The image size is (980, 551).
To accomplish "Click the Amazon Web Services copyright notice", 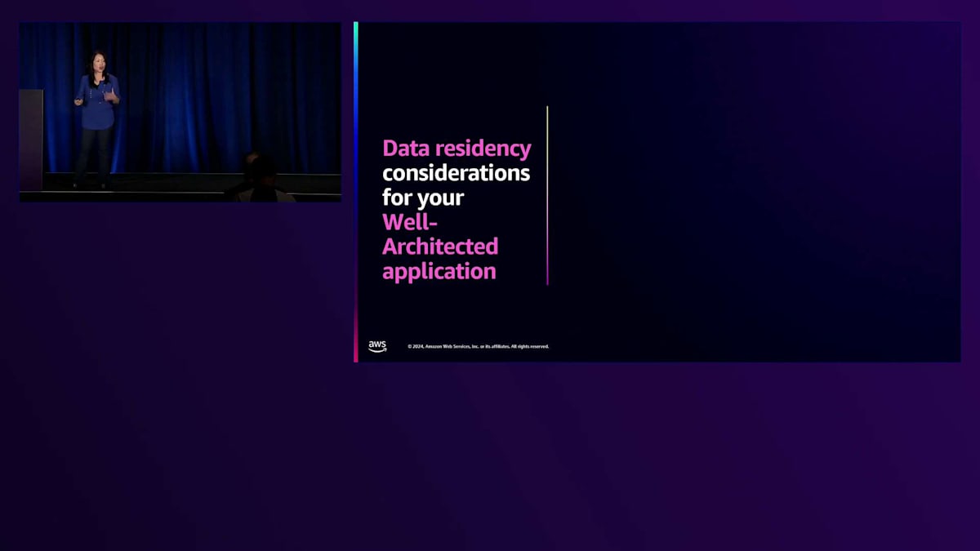I will [x=479, y=346].
